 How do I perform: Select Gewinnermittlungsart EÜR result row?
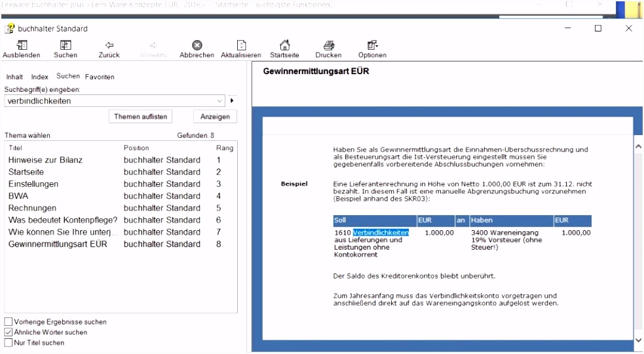(x=121, y=244)
